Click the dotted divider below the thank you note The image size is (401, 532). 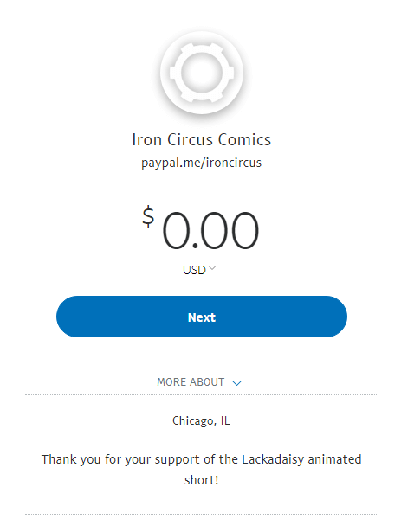tap(202, 515)
